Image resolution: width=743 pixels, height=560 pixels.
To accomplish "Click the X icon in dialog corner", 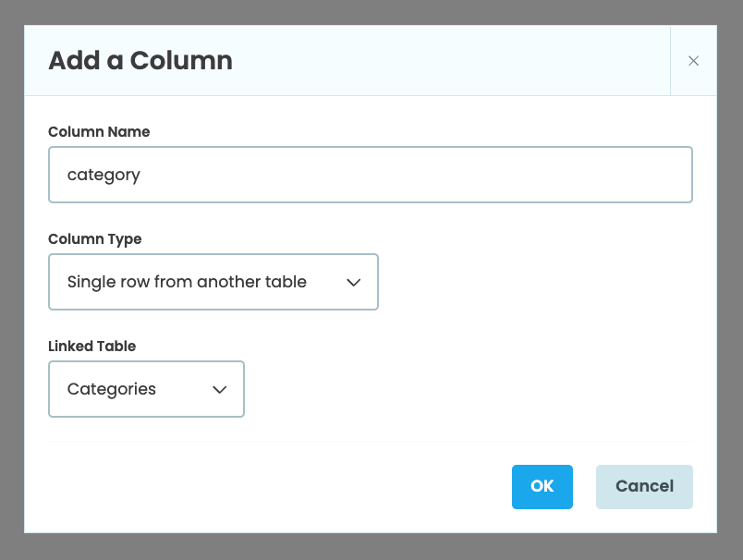I will (694, 60).
